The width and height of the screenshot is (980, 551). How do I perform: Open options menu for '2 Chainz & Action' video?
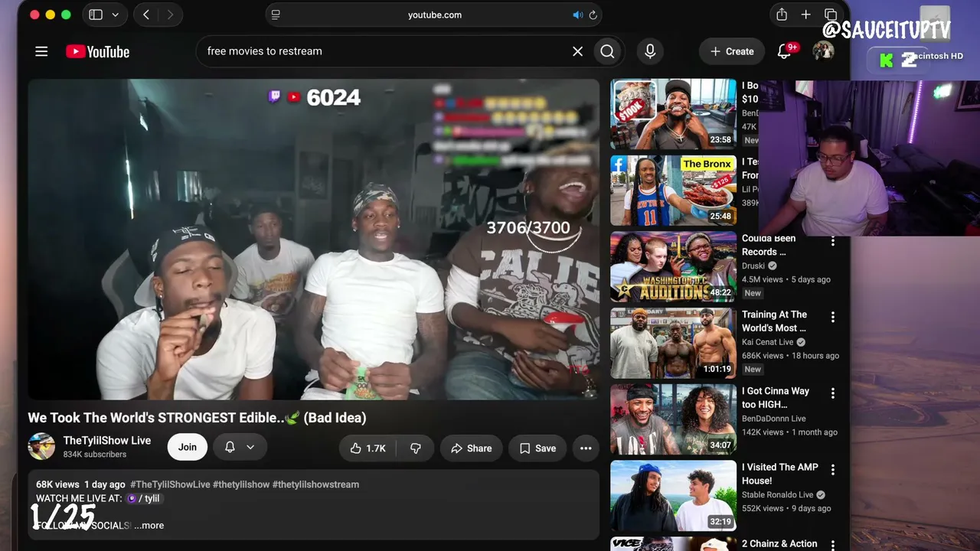click(x=833, y=545)
